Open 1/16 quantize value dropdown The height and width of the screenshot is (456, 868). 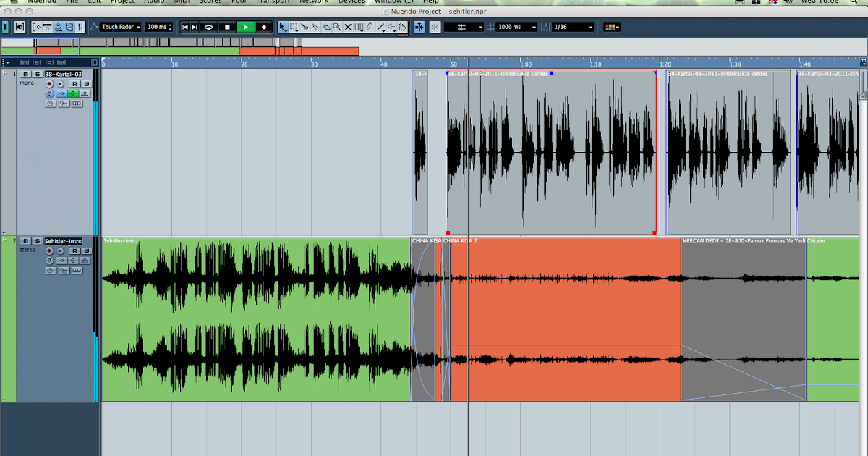coord(573,27)
